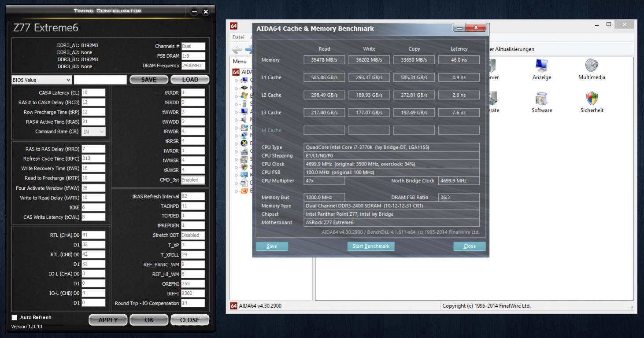This screenshot has width=644, height=338.
Task: Click the DRAM:FSB Ratio value 36:3
Action: [459, 198]
